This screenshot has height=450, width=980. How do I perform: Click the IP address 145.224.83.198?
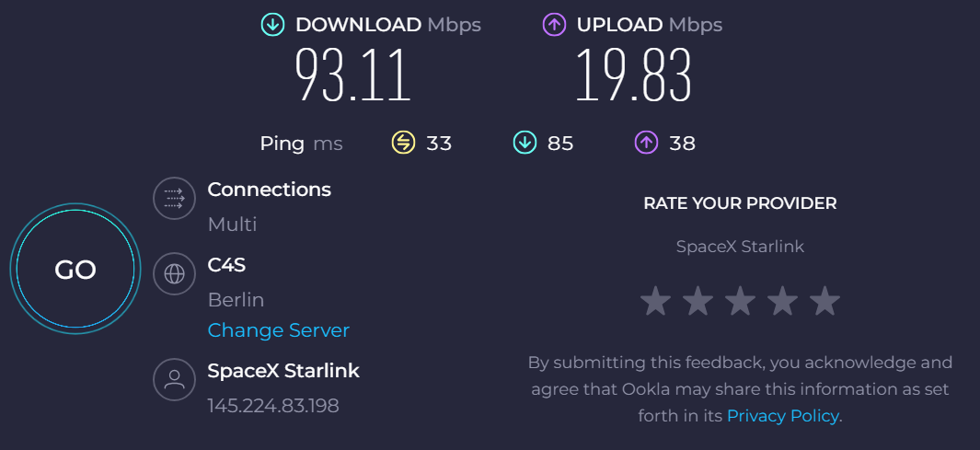(x=273, y=406)
